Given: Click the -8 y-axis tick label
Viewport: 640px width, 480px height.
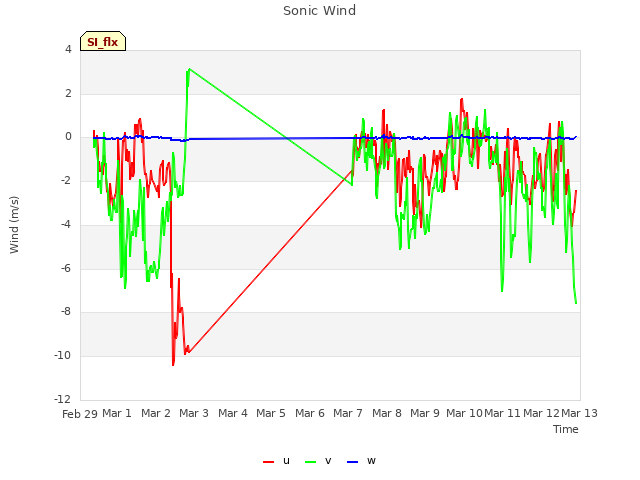Looking at the screenshot, I should click(x=66, y=311).
